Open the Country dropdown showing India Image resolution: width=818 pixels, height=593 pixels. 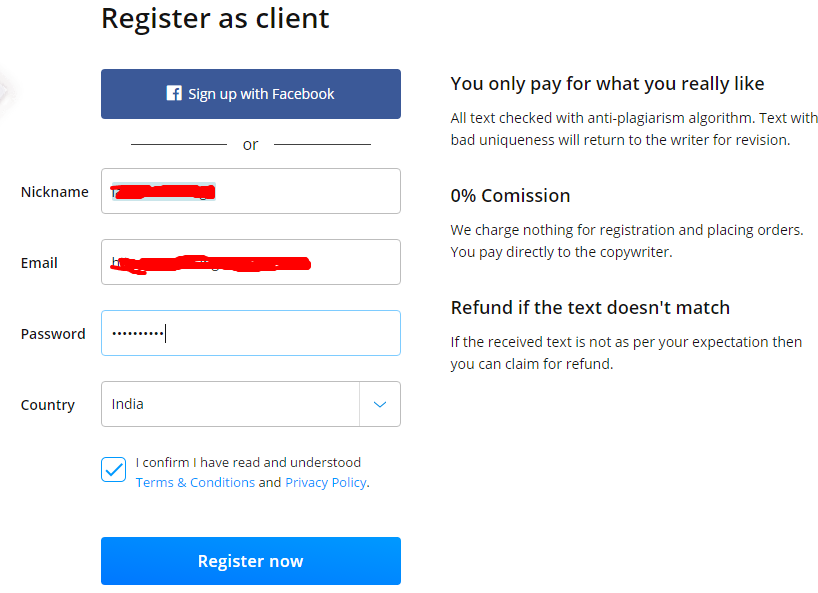pyautogui.click(x=251, y=404)
